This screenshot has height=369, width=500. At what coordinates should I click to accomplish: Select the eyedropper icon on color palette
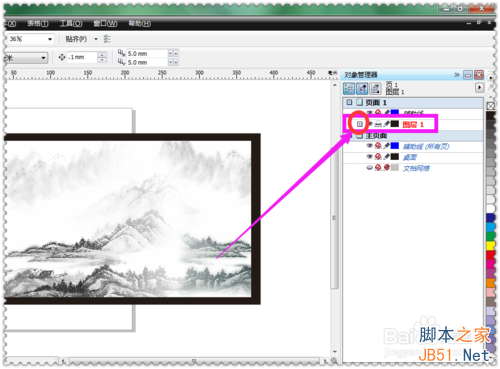click(490, 88)
